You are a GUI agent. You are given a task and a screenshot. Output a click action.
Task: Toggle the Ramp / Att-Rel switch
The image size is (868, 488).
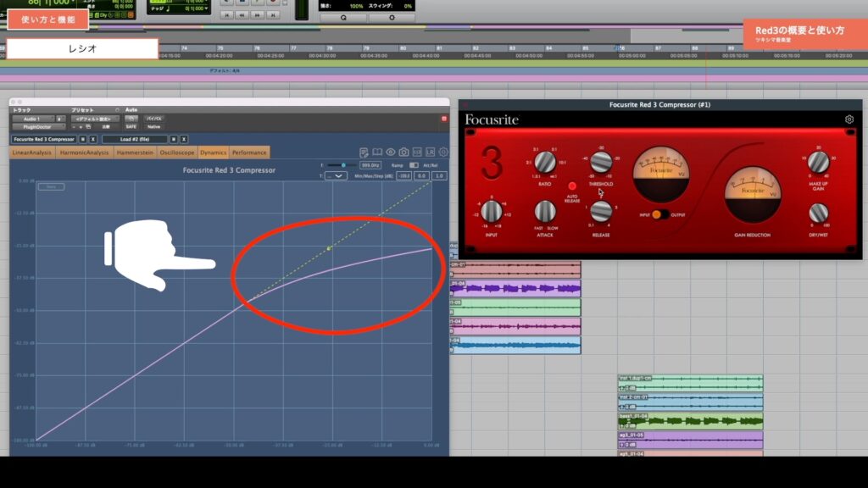tap(414, 165)
